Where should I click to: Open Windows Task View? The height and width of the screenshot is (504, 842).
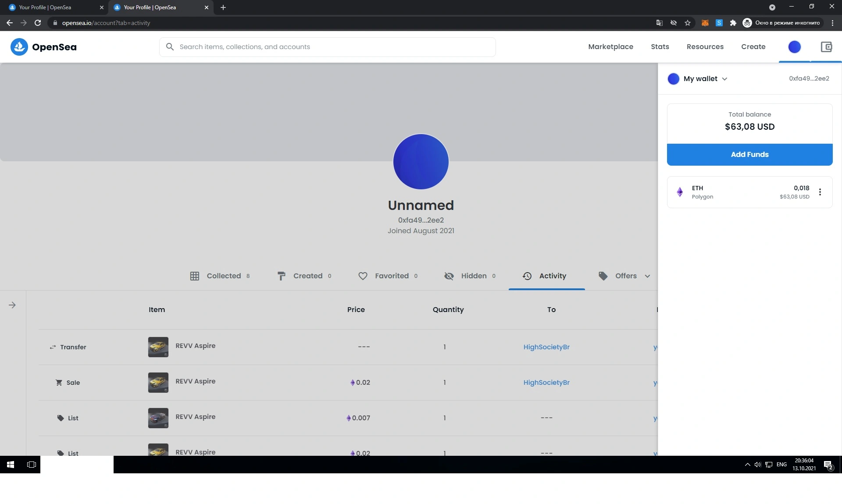(x=31, y=465)
